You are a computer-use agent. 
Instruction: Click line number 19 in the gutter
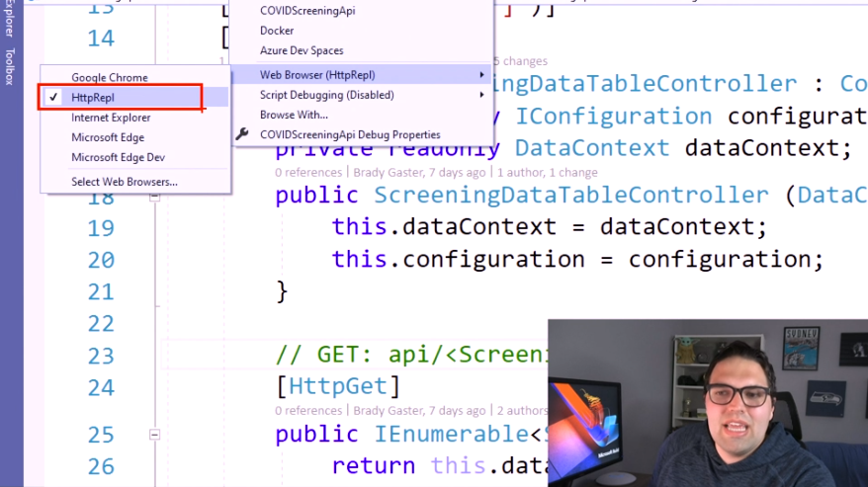point(101,227)
